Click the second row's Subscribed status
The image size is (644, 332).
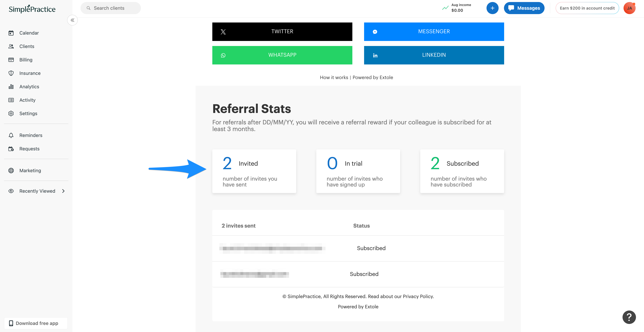[364, 274]
